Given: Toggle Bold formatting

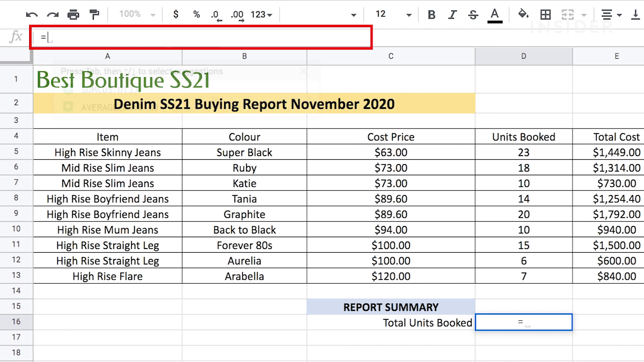Looking at the screenshot, I should (432, 14).
